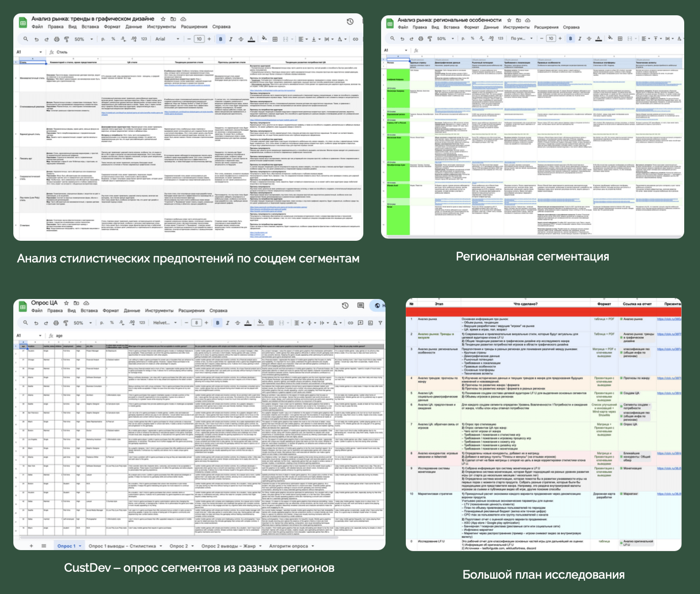The height and width of the screenshot is (594, 700).
Task: Apply currency format in the regional features toolbar
Action: [464, 38]
